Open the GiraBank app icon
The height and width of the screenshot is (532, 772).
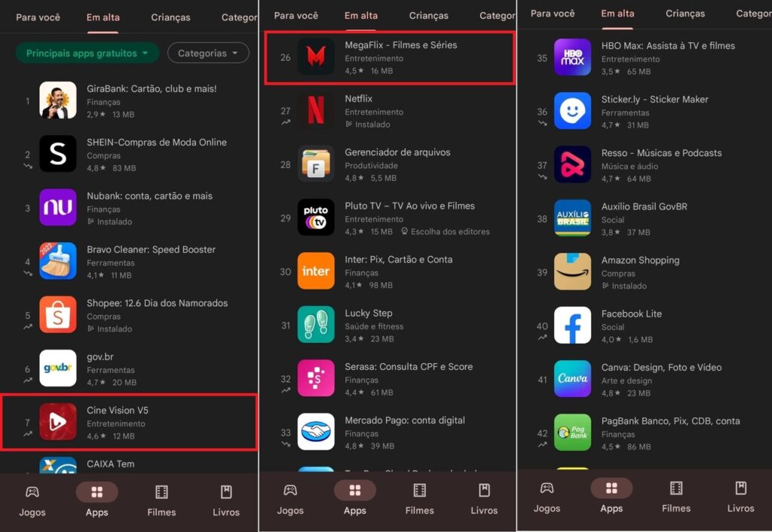pyautogui.click(x=57, y=100)
